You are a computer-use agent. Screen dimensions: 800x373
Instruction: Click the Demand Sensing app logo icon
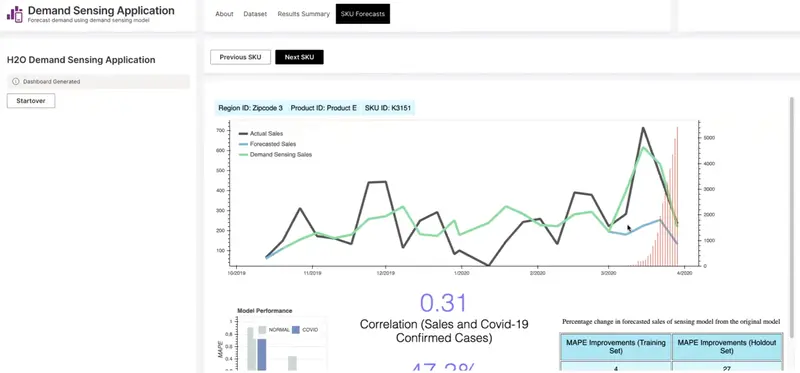tap(15, 14)
